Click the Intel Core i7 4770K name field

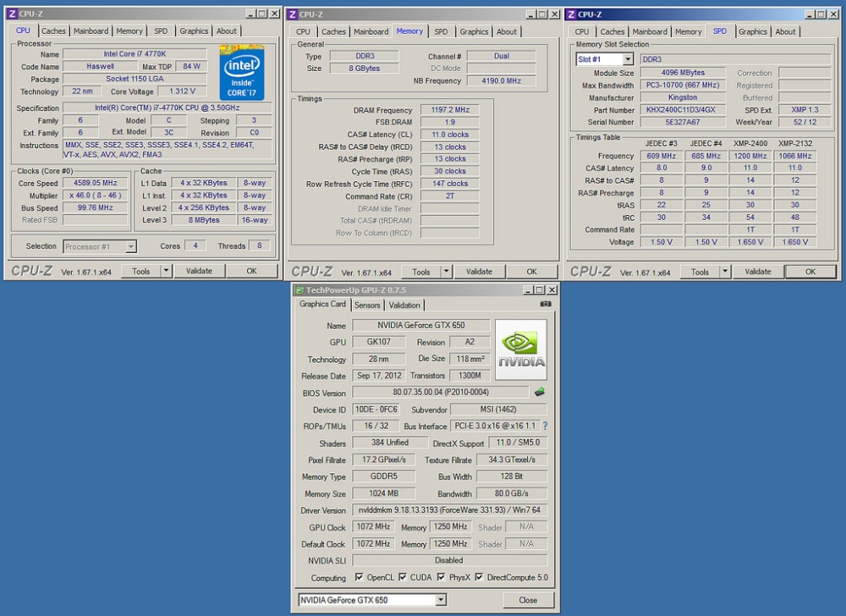135,54
